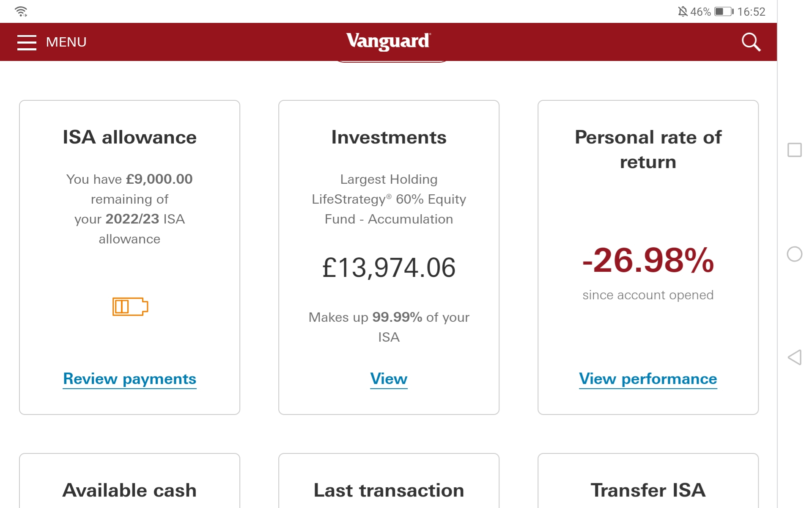Open the Transfer ISA card
The height and width of the screenshot is (508, 812).
point(648,481)
